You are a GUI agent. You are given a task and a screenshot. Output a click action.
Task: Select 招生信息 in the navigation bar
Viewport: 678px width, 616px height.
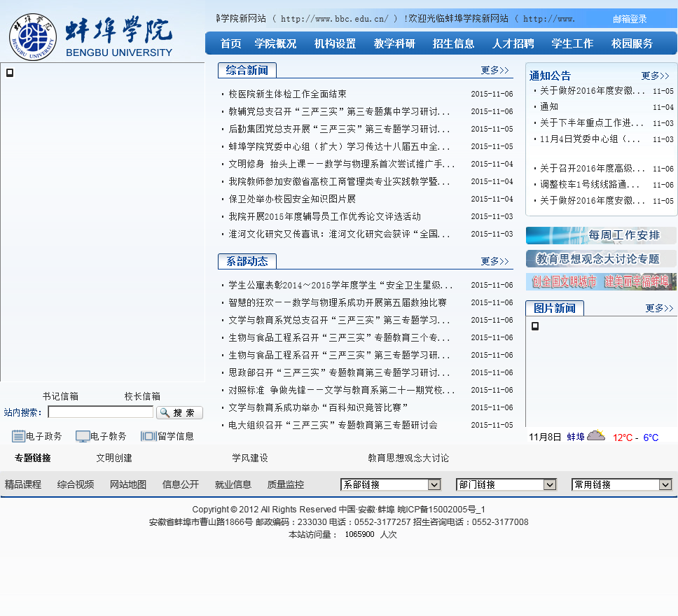[x=453, y=43]
